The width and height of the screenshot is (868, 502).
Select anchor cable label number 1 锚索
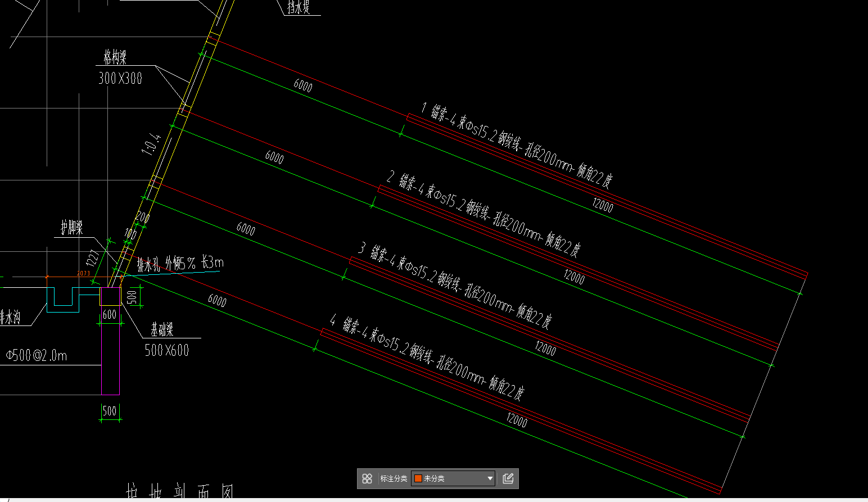[517, 144]
